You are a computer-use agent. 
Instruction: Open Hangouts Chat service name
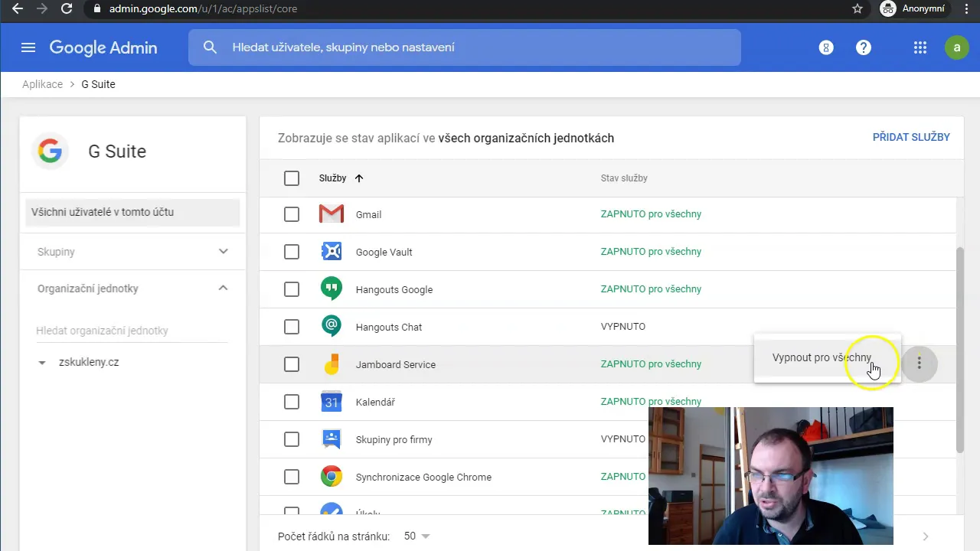389,327
